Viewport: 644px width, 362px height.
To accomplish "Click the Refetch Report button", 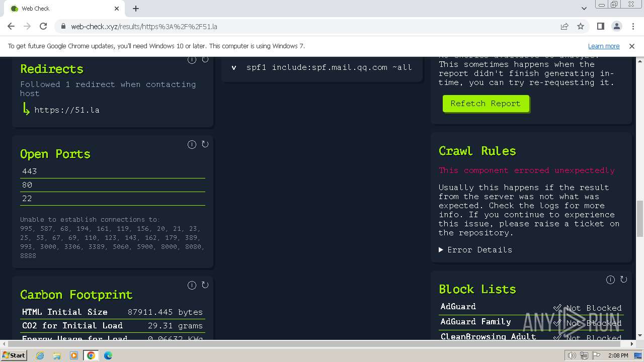I will click(x=486, y=104).
